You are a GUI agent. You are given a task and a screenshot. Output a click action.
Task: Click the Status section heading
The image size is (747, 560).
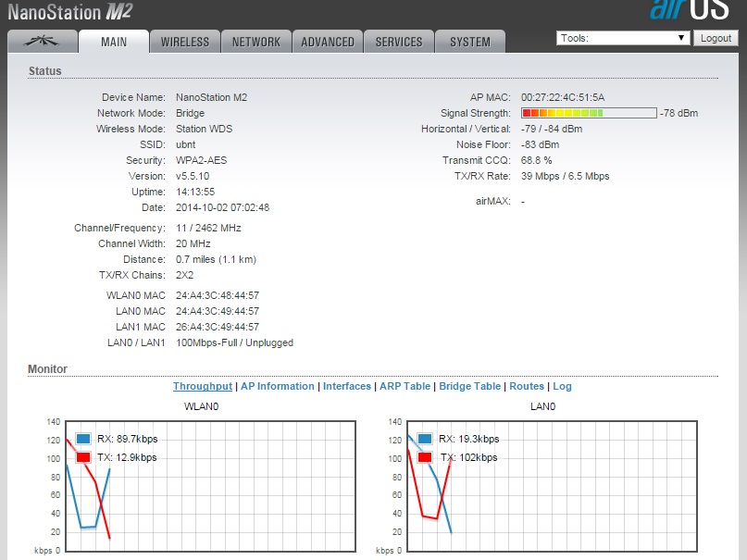pyautogui.click(x=44, y=71)
